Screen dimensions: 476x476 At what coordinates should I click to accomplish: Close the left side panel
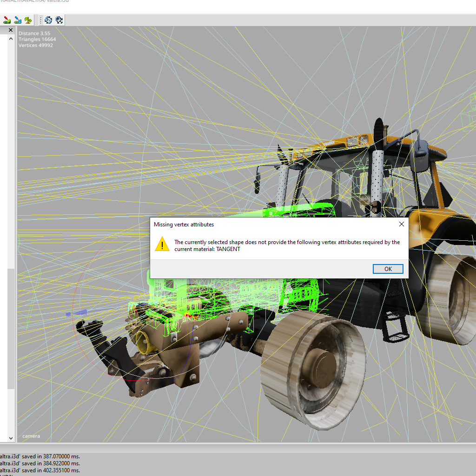coord(11,30)
